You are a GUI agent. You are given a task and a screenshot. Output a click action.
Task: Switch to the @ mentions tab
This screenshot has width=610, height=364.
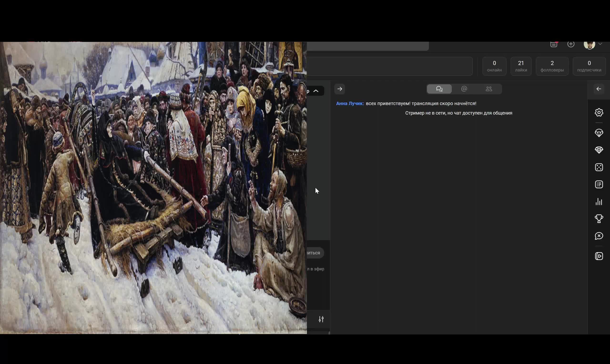pyautogui.click(x=464, y=89)
